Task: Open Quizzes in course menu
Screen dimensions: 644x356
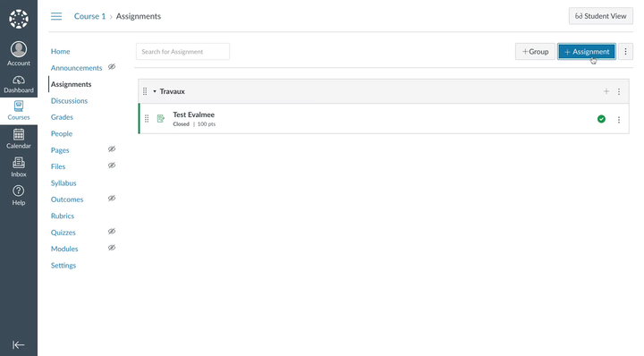Action: [x=64, y=232]
